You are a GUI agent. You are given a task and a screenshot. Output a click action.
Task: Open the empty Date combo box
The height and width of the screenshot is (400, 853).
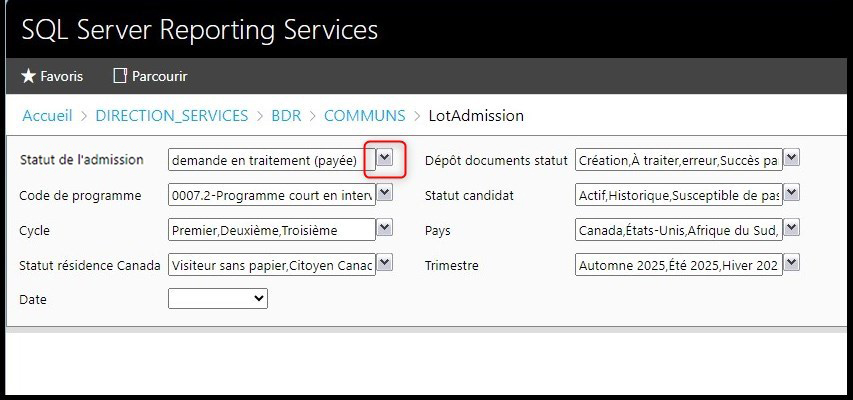[218, 298]
